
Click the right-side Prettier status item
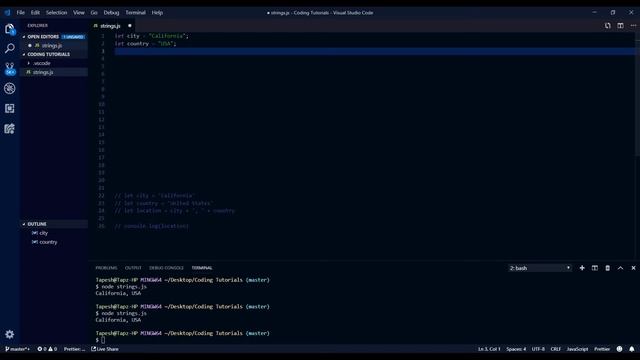(x=602, y=349)
